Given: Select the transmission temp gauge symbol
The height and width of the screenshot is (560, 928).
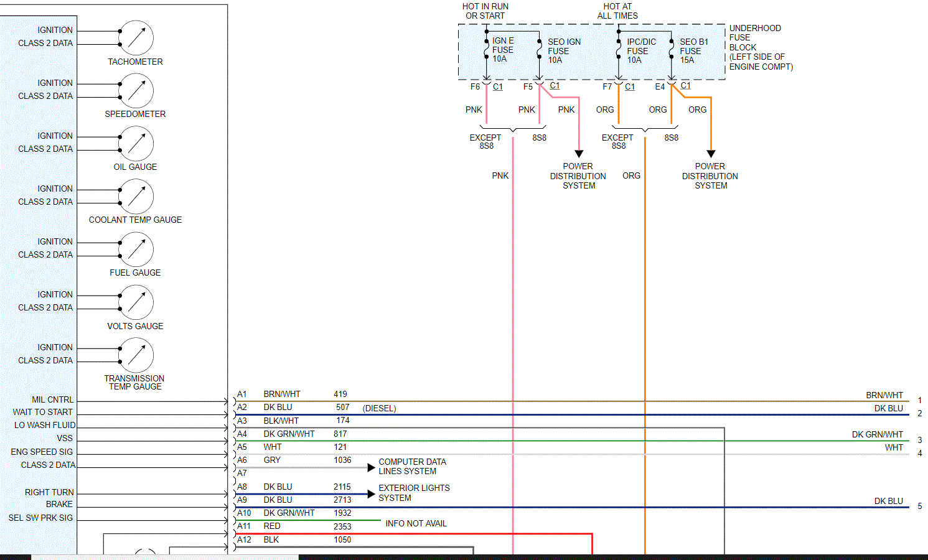Looking at the screenshot, I should pos(136,355).
